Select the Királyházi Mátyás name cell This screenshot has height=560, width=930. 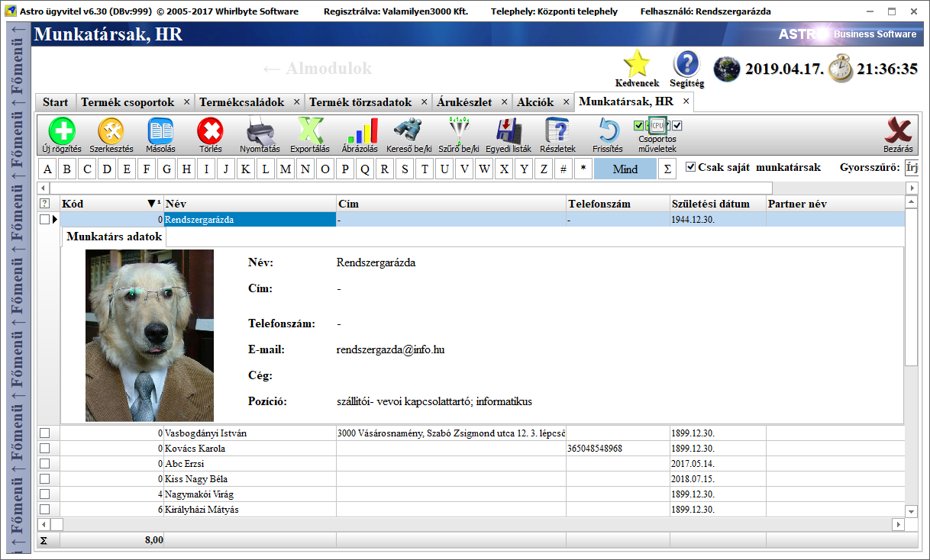coord(250,510)
